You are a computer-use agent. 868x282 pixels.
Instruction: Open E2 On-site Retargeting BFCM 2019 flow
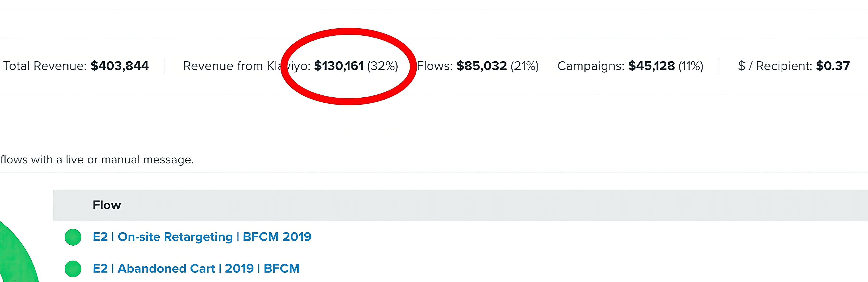click(202, 237)
